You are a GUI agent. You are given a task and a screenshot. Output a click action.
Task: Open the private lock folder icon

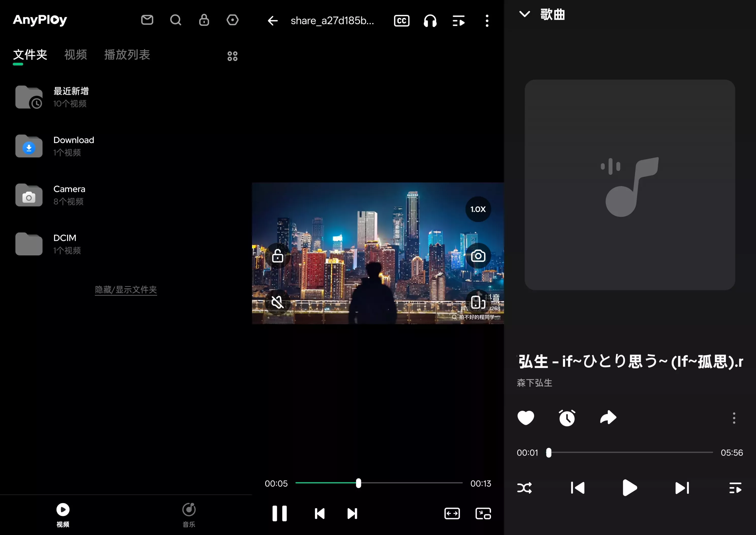[204, 20]
